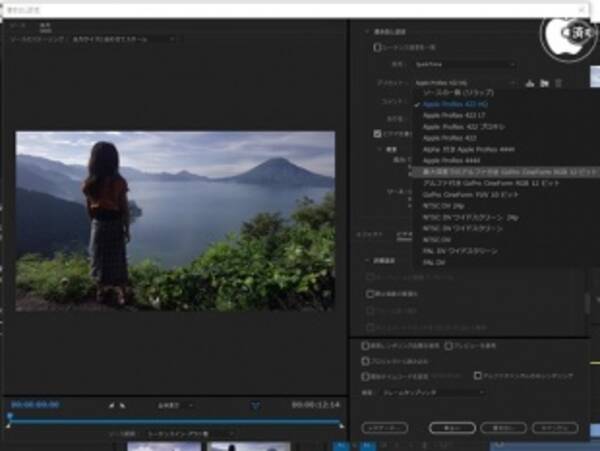Toggle the match sequence settings checkbox

[368, 47]
